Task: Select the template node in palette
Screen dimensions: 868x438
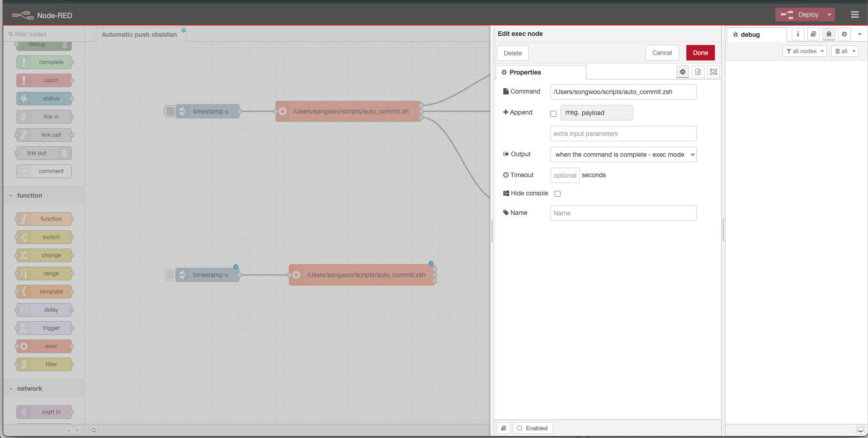Action: [x=44, y=292]
